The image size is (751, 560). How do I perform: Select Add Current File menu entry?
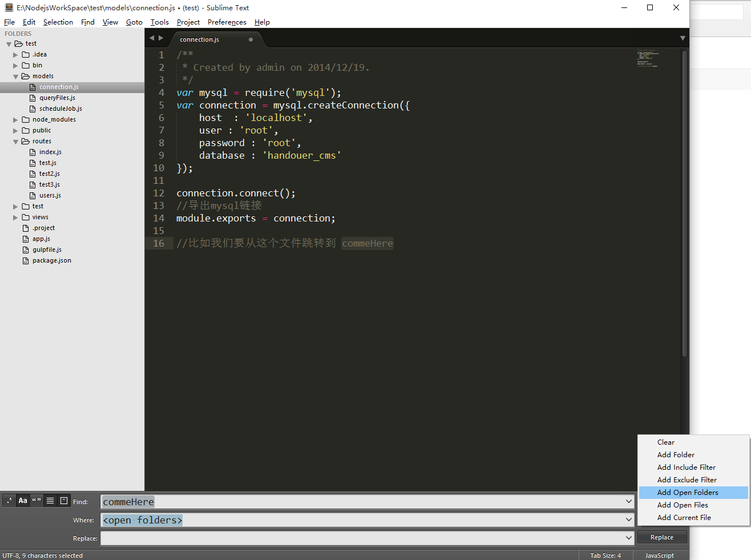pos(684,518)
